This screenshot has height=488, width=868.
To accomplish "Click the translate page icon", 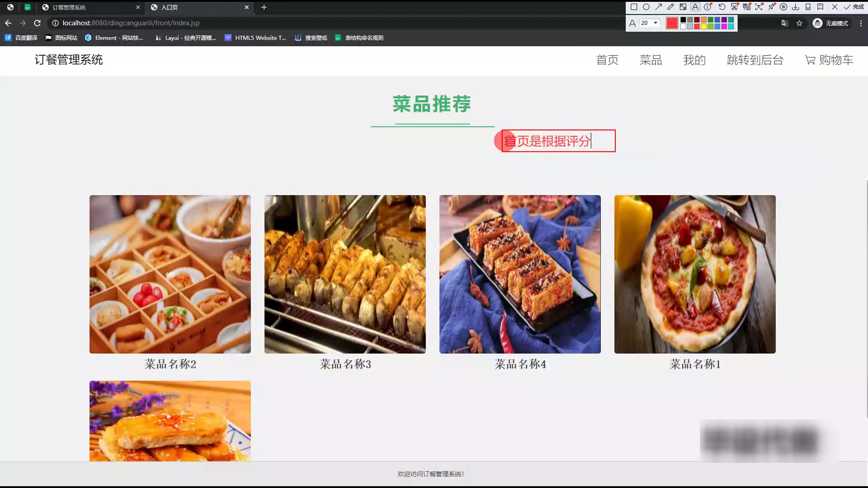I will point(785,23).
